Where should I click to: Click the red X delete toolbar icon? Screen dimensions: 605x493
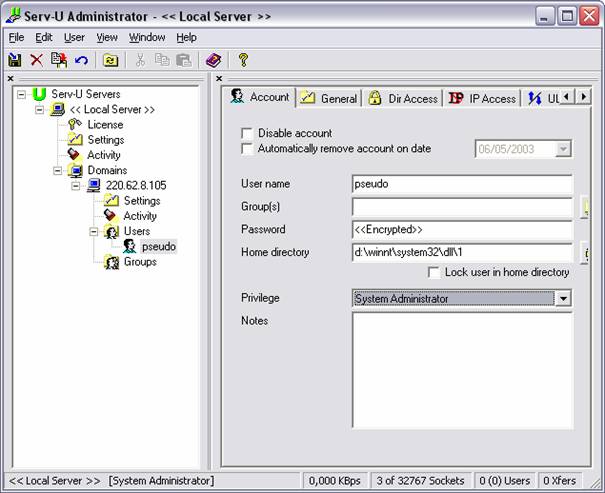(x=37, y=60)
